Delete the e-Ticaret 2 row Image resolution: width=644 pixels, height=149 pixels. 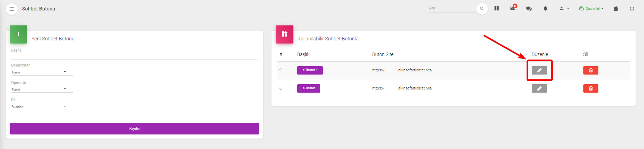point(591,70)
